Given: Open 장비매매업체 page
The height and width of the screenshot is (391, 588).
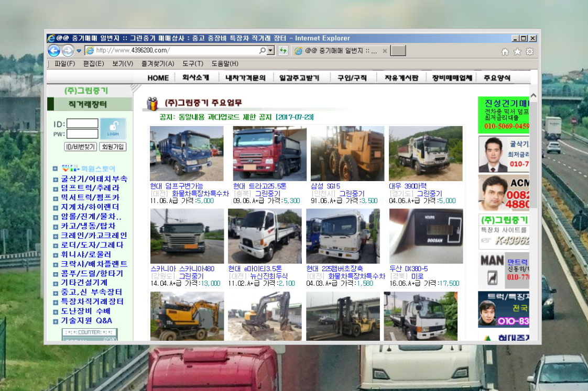Looking at the screenshot, I should pos(452,77).
